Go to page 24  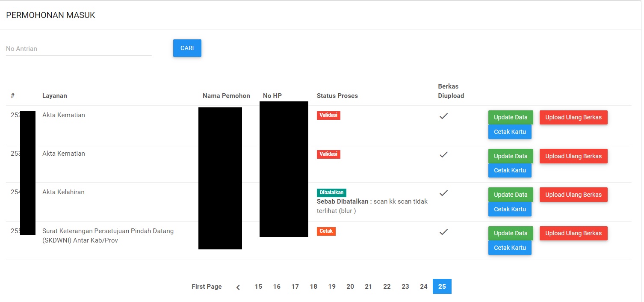423,287
